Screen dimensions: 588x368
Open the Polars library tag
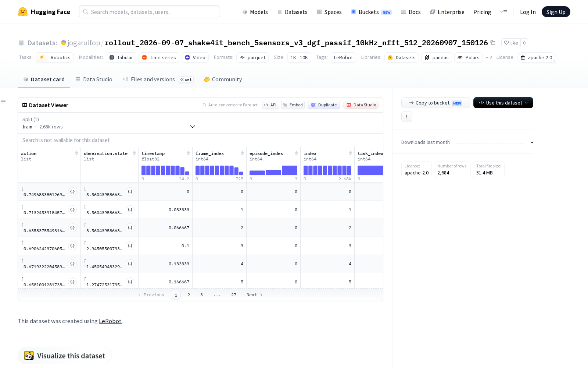point(469,57)
